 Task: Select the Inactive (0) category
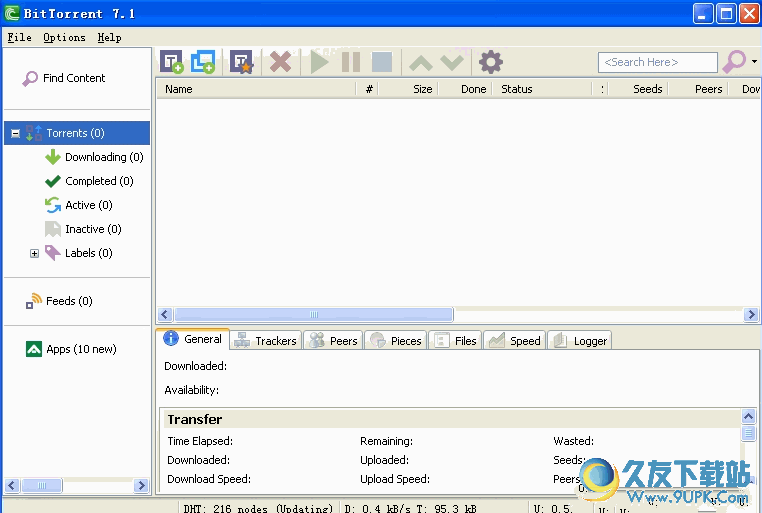point(83,229)
